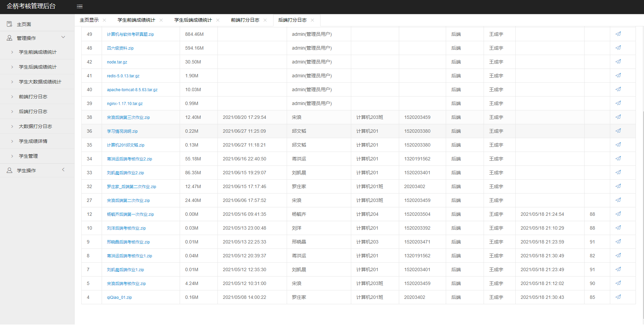644x336 pixels.
Task: Click the 学生操作 user icon
Action: click(x=9, y=170)
